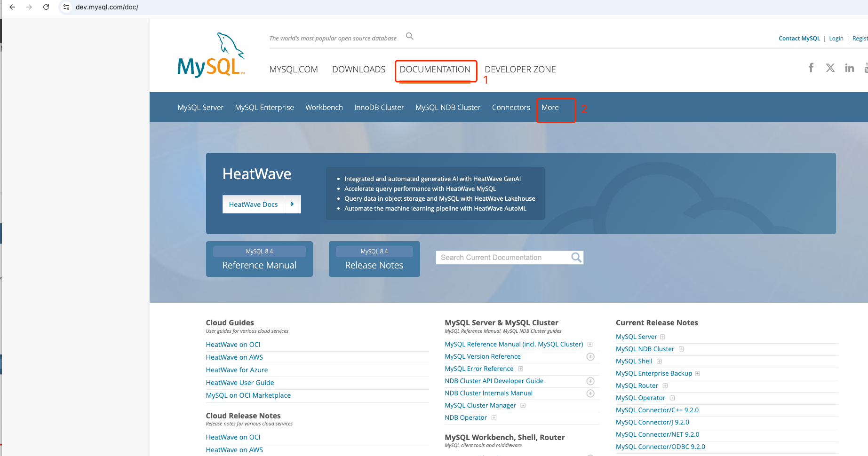Viewport: 868px width, 456px height.
Task: Open MySQL Enterprise Backup release notes link
Action: pos(654,374)
